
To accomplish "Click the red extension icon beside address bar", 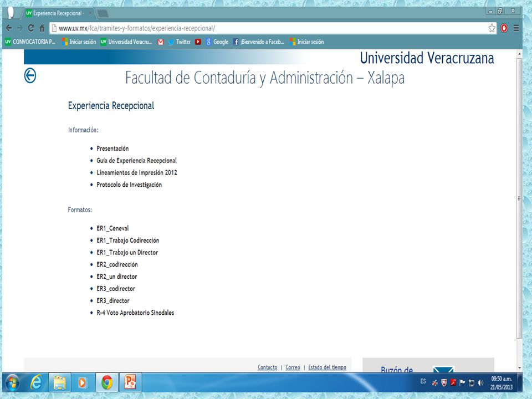I will click(x=504, y=28).
